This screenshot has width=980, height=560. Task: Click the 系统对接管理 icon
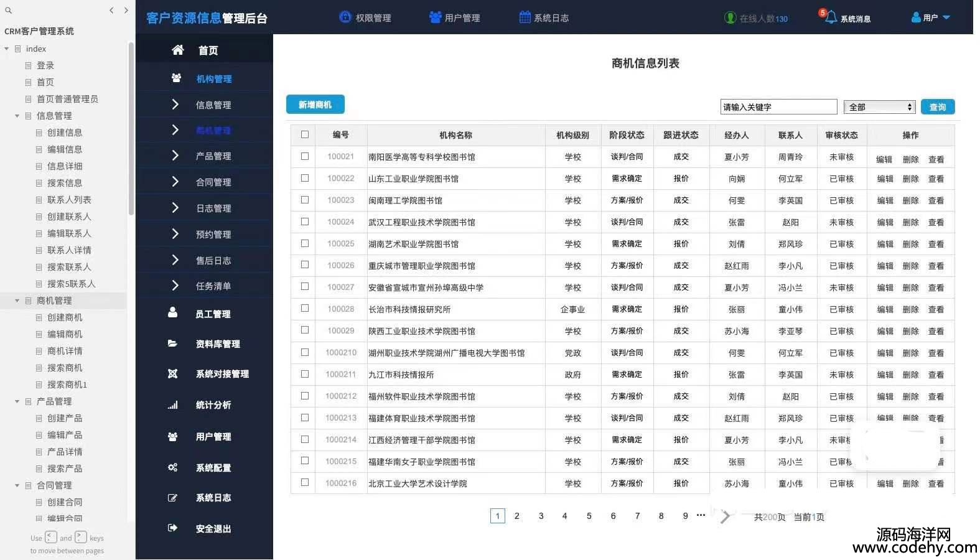[x=172, y=373]
